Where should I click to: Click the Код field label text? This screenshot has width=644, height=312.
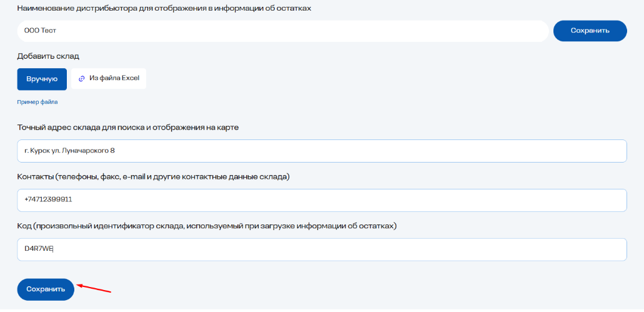(x=207, y=226)
